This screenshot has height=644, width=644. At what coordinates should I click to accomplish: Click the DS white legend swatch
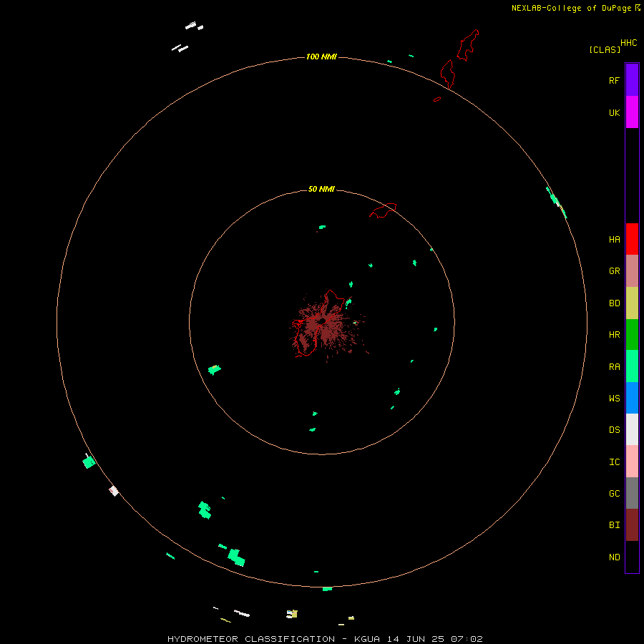(632, 429)
